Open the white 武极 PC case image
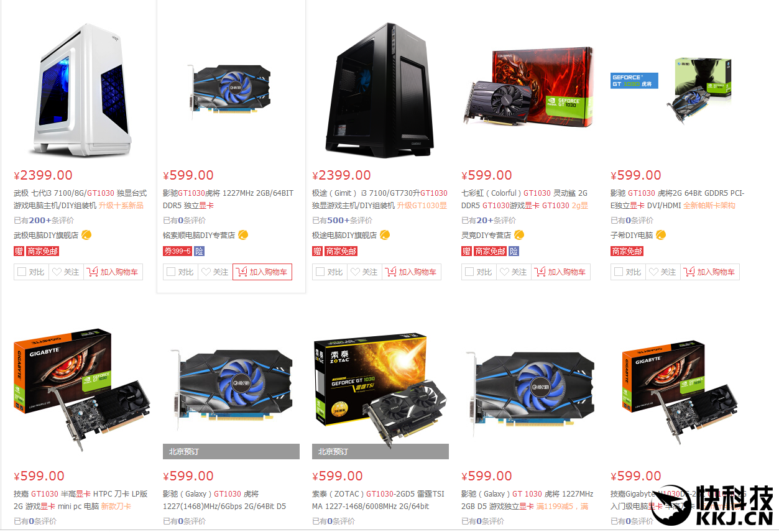Screen dimensions: 779x532 tap(81, 91)
